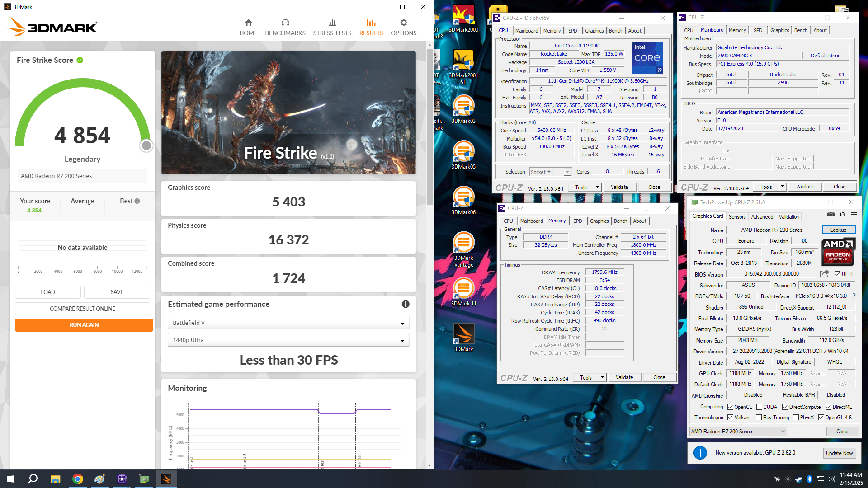Open the 3DMark desktop shortcut icon
Image resolution: width=868 pixels, height=488 pixels.
point(463,338)
